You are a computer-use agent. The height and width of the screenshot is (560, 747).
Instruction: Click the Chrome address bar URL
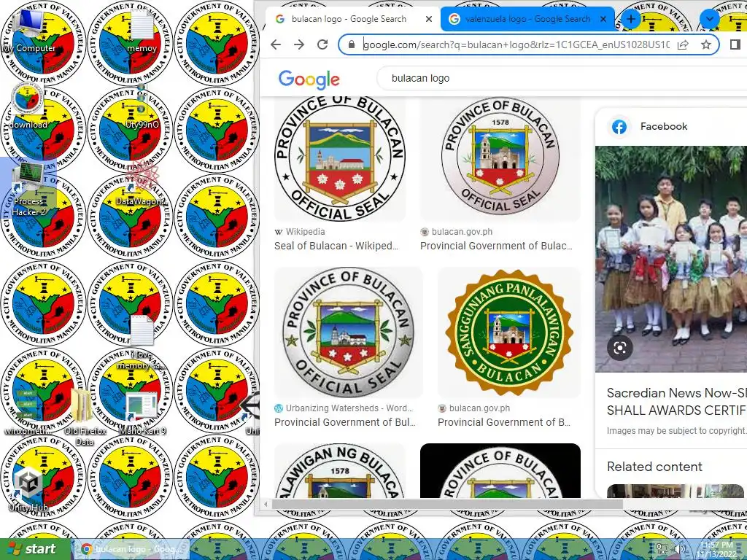tap(516, 44)
